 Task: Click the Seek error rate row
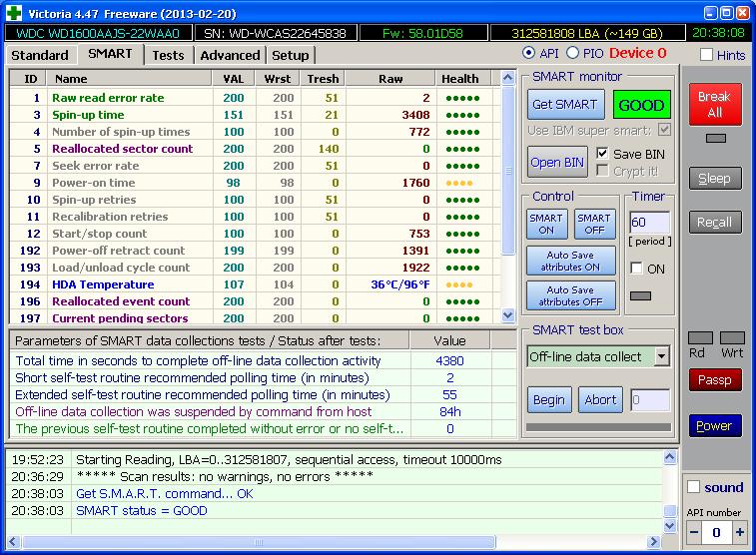pyautogui.click(x=255, y=166)
